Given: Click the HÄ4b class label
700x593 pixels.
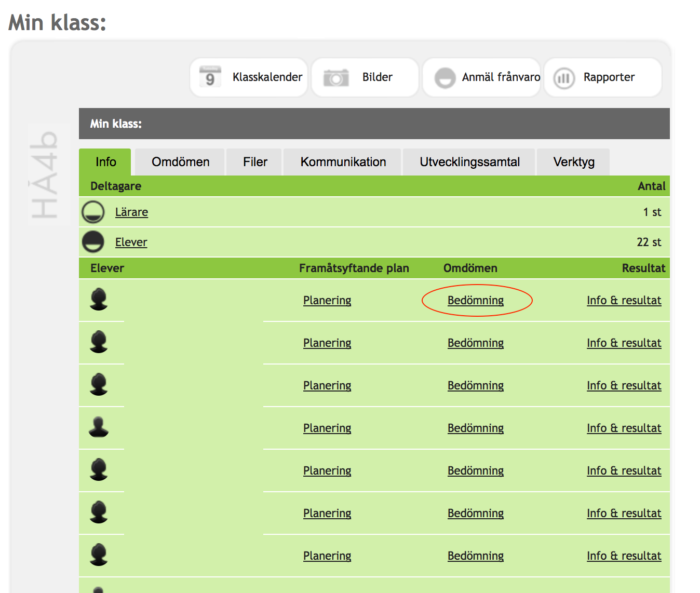Looking at the screenshot, I should tap(45, 174).
